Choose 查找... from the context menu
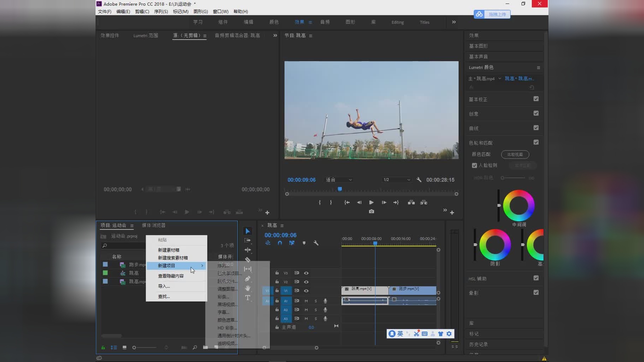Image resolution: width=644 pixels, height=362 pixels. pyautogui.click(x=177, y=296)
